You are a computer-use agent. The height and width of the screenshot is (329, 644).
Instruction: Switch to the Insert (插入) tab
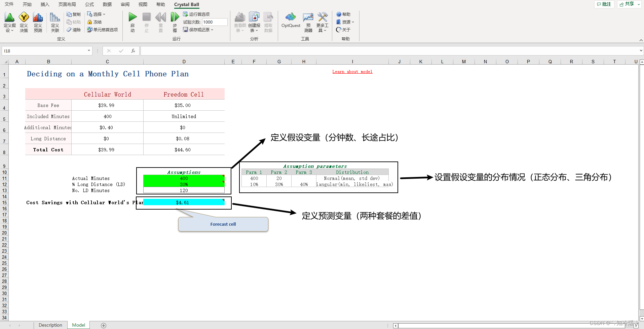45,4
